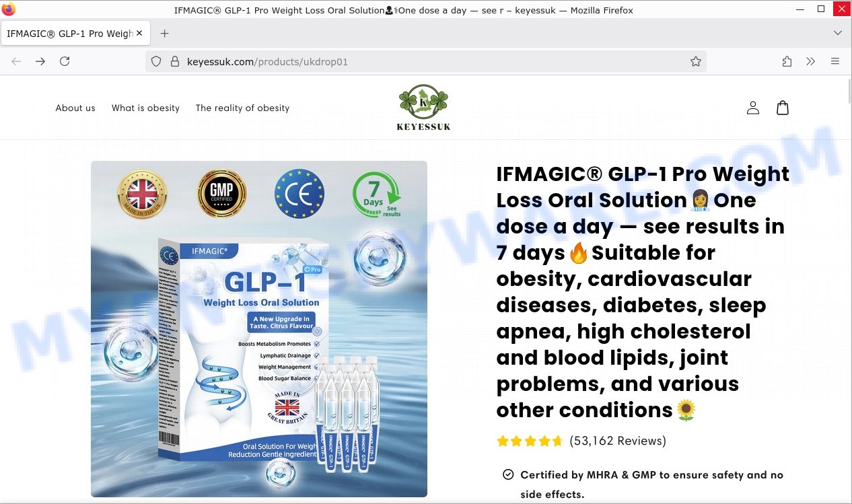
Task: Open a new tab with plus
Action: click(165, 33)
